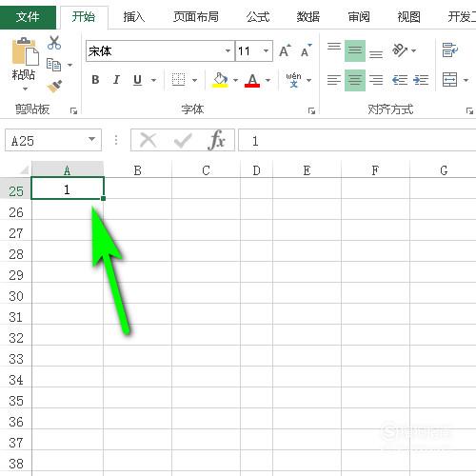Expand Paste options arrow
476x476 pixels.
point(25,89)
